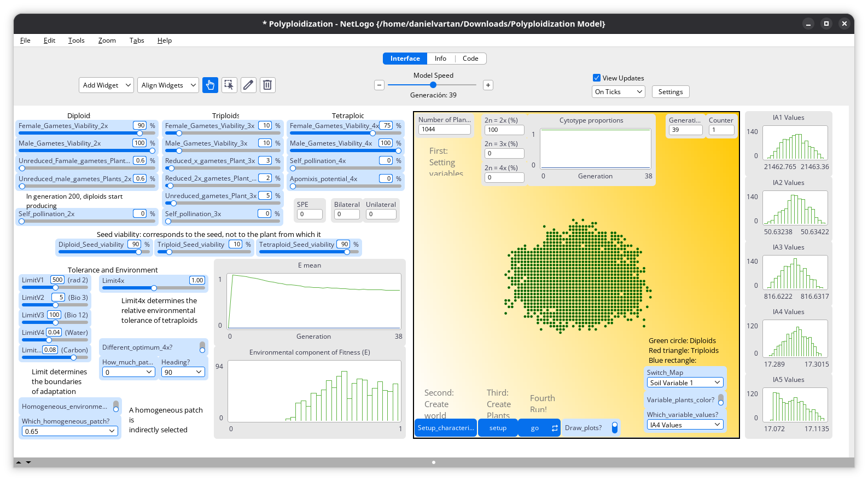Expand the On Ticks update dropdown
Viewport: 868px width, 481px height.
point(618,91)
